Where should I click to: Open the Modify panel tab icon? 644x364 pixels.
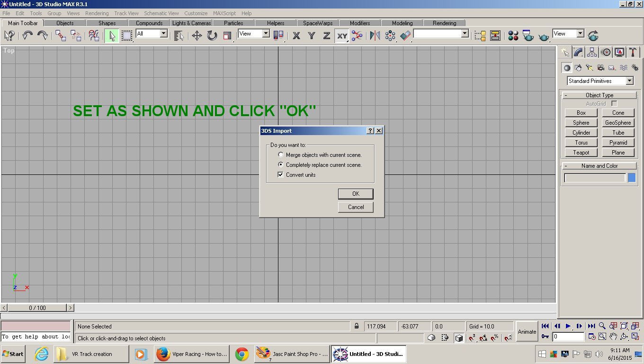pyautogui.click(x=578, y=52)
